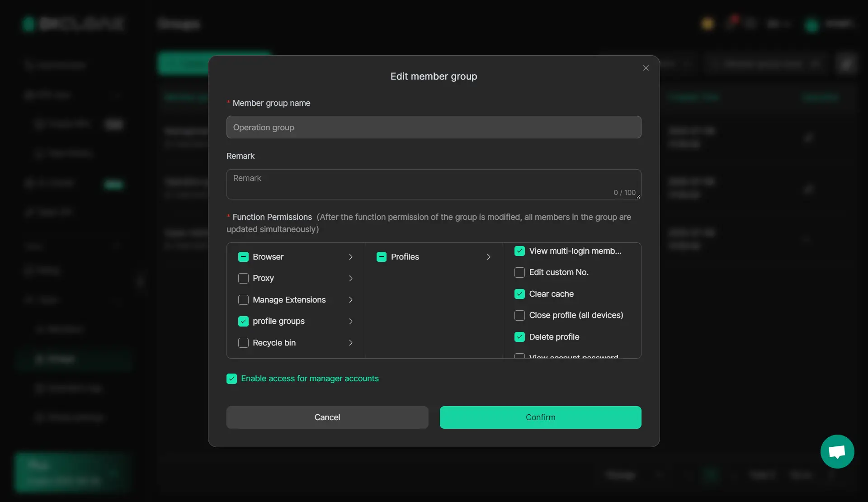Toggle the Browser permission checkbox
The image size is (868, 502).
click(x=243, y=257)
